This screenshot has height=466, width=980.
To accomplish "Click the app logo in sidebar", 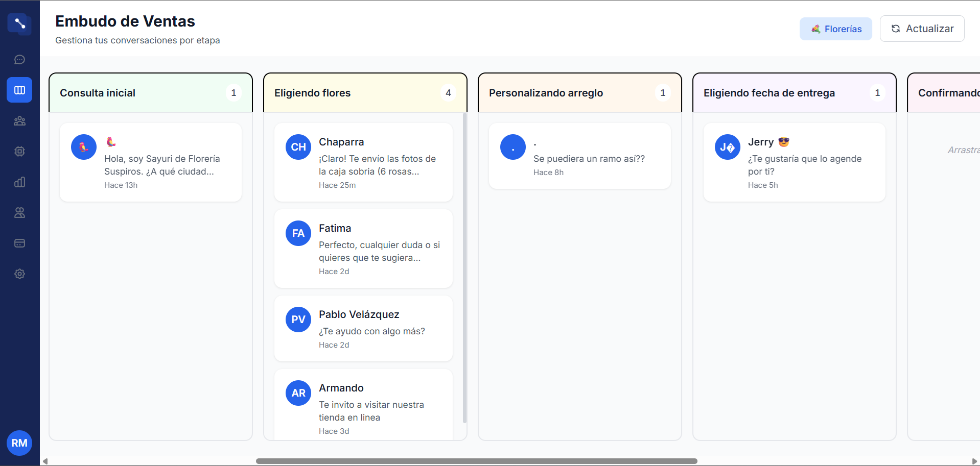I will pyautogui.click(x=19, y=23).
